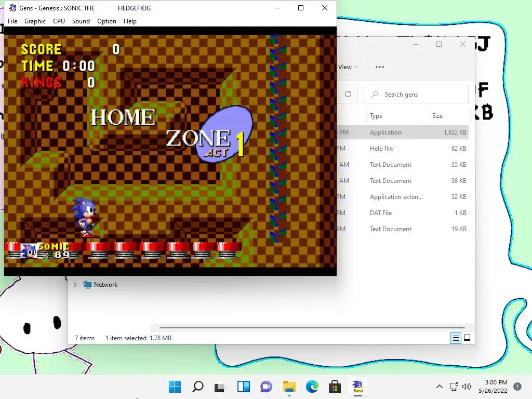Image resolution: width=532 pixels, height=399 pixels.
Task: Select Network in Explorer navigation pane
Action: coord(105,285)
